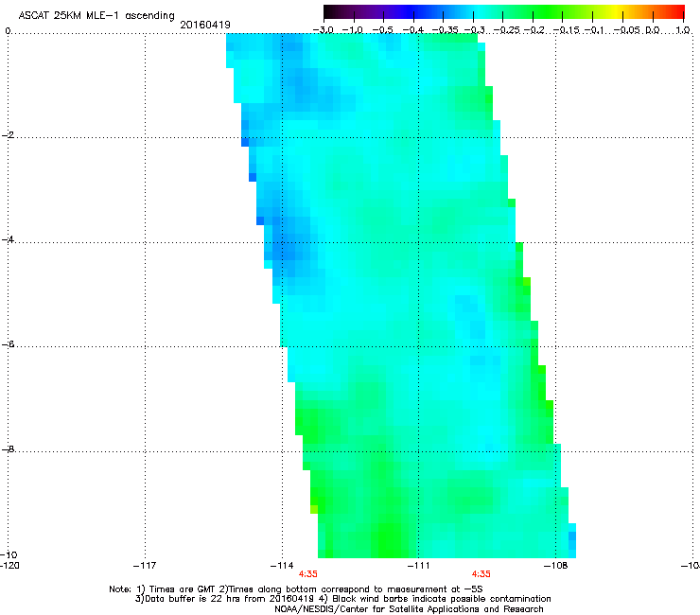Image resolution: width=700 pixels, height=615 pixels.
Task: Click the -117 longitude axis label
Action: (145, 566)
